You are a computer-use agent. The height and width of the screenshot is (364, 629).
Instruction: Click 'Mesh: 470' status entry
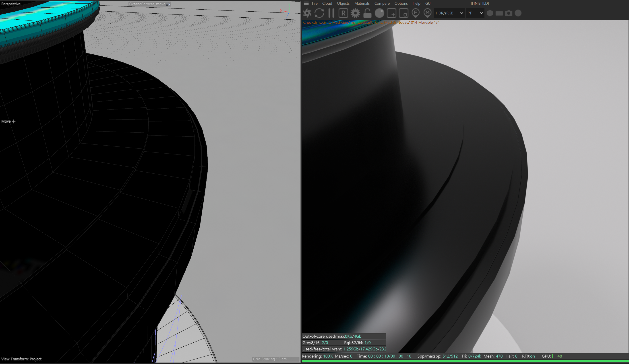coord(493,356)
